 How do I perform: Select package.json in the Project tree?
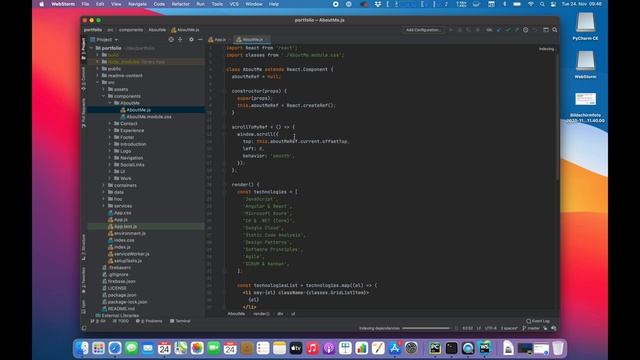119,295
